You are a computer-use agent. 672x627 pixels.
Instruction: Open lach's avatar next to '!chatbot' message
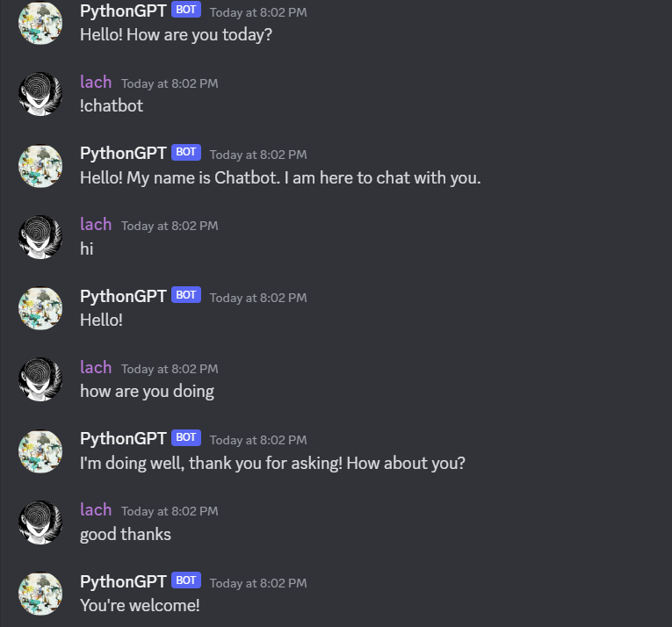click(x=40, y=94)
